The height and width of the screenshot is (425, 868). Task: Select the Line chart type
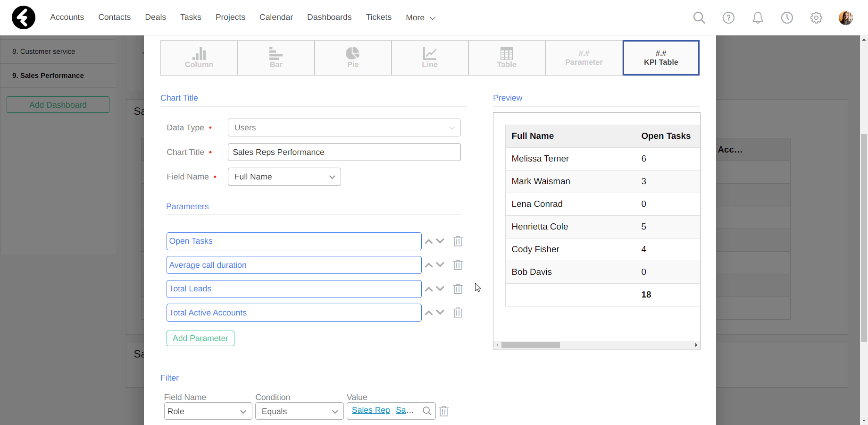[x=430, y=58]
